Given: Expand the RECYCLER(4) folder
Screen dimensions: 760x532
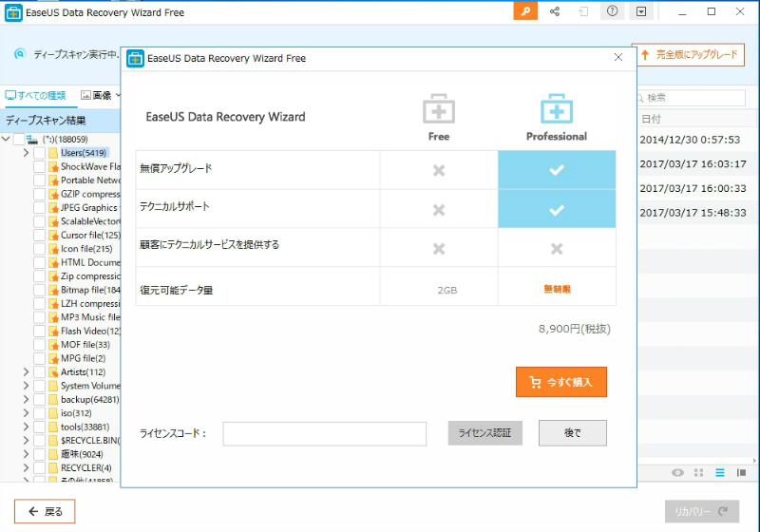Looking at the screenshot, I should tap(27, 468).
